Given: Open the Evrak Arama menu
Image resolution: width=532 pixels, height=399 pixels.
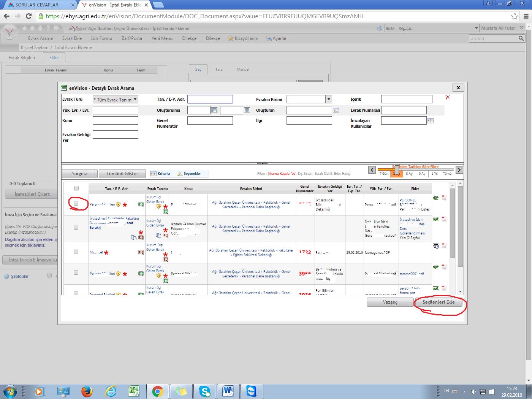Looking at the screenshot, I should (x=40, y=38).
